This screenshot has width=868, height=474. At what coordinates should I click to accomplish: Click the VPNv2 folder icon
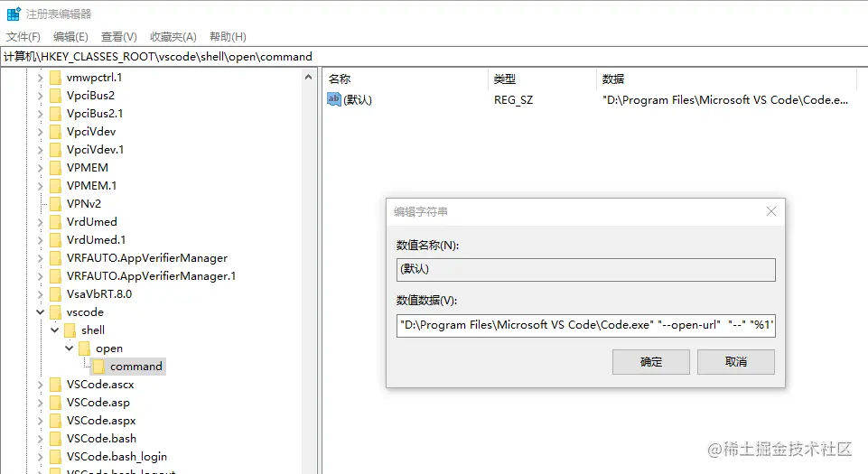click(x=55, y=204)
